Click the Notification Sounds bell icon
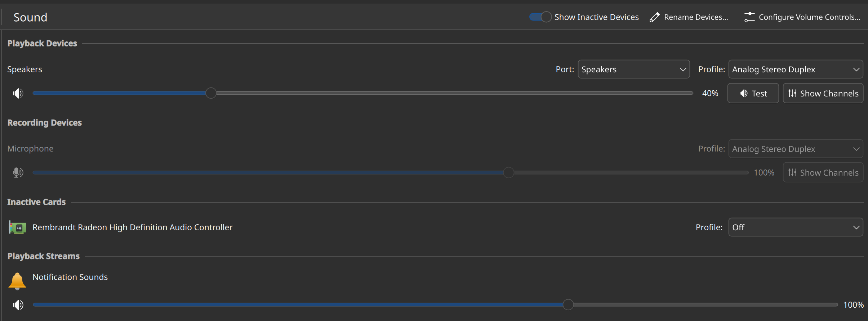868x321 pixels. point(17,281)
